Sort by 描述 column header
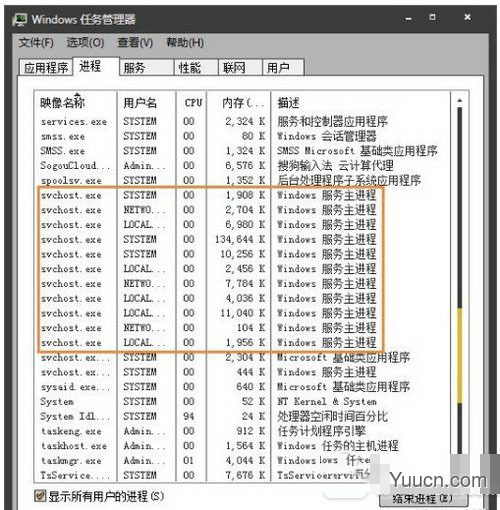The height and width of the screenshot is (510, 500). tap(360, 103)
